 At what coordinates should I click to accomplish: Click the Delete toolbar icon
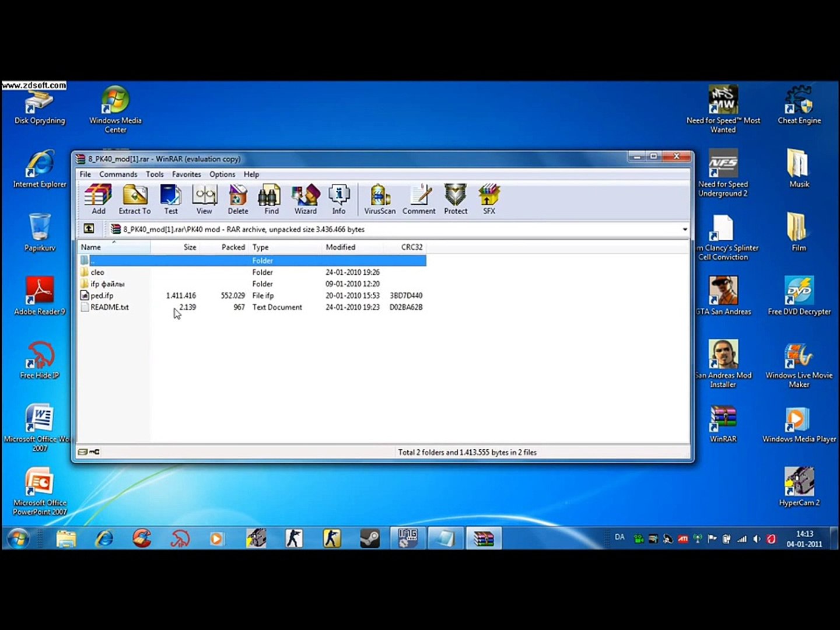pos(237,199)
